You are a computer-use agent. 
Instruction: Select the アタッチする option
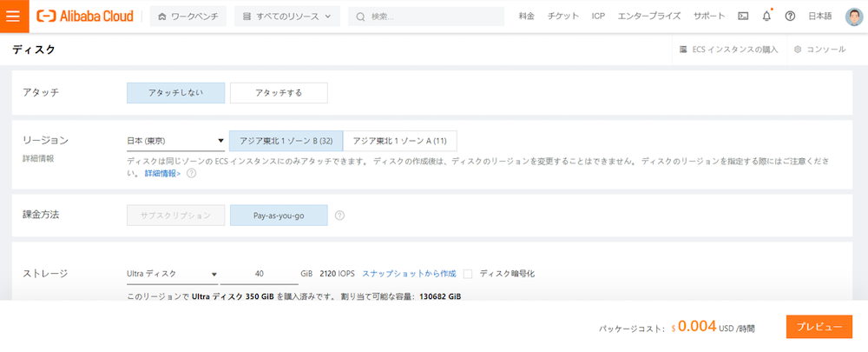[279, 93]
